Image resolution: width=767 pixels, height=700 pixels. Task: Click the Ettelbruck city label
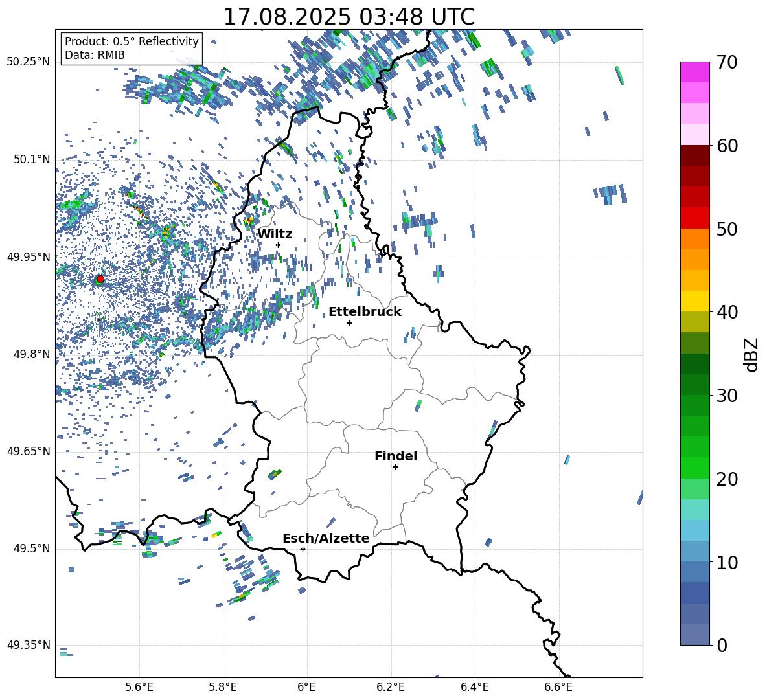click(365, 312)
